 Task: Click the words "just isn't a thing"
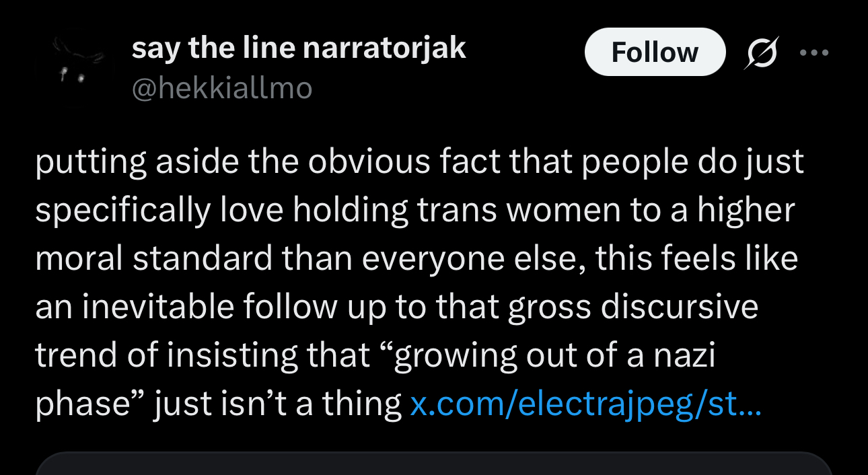click(278, 404)
